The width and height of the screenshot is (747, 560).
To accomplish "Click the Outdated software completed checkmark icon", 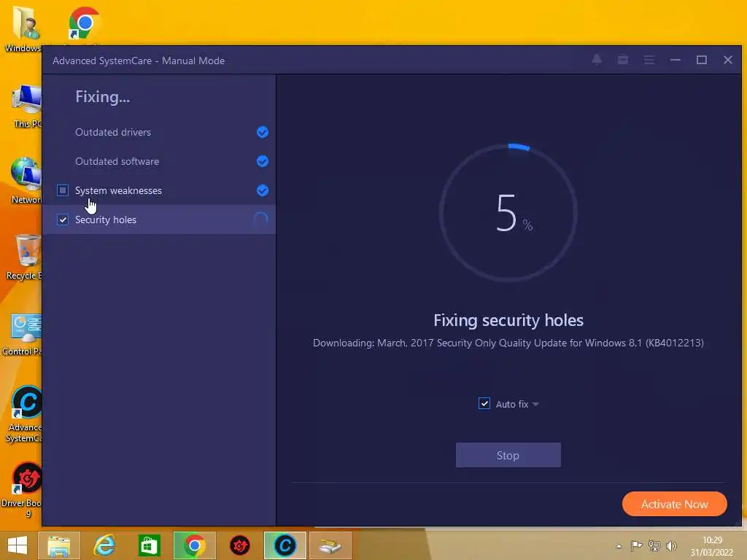I will click(263, 161).
